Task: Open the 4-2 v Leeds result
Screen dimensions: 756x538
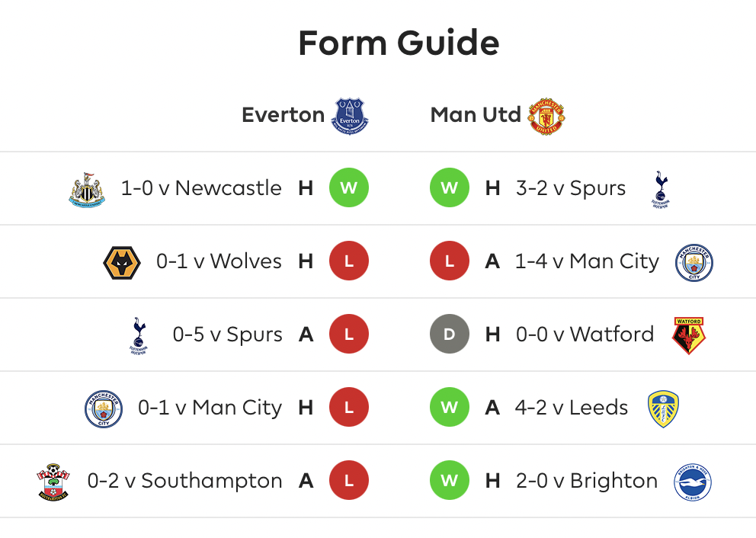Action: point(572,408)
